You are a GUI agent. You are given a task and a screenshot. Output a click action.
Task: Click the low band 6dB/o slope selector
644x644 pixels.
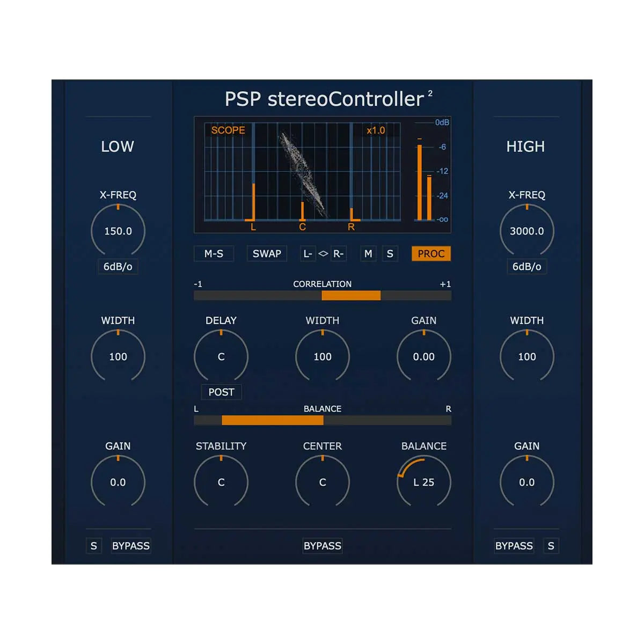point(118,267)
